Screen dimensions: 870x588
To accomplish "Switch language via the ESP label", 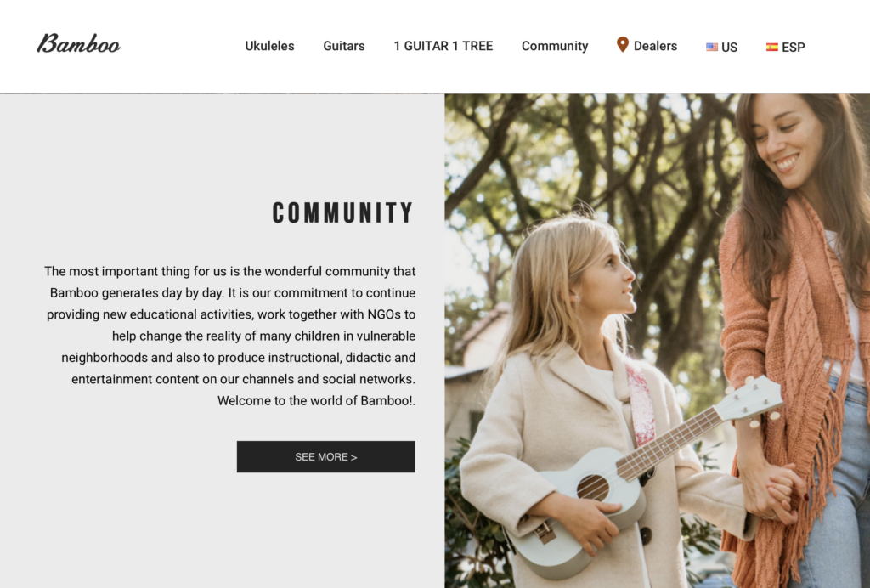I will coord(794,48).
